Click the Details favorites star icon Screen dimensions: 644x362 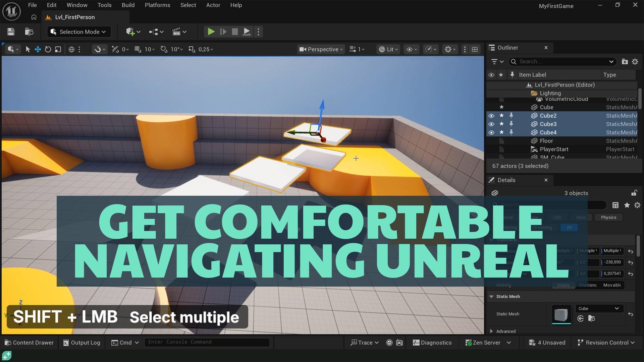click(627, 205)
